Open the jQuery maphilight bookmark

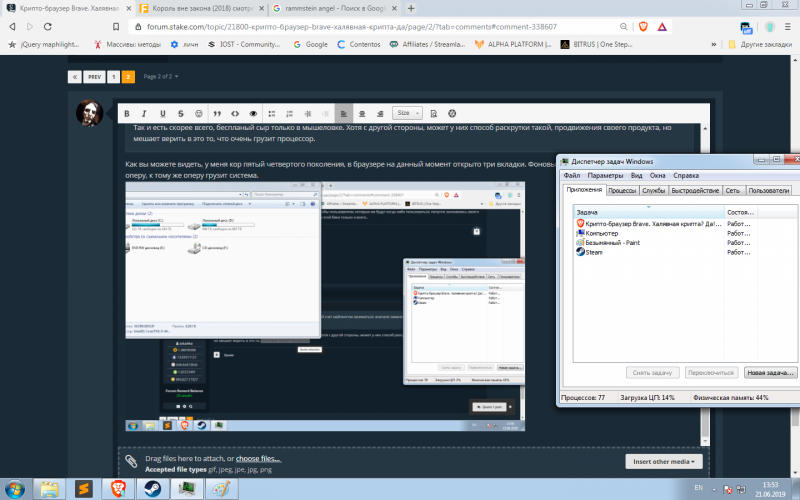44,44
